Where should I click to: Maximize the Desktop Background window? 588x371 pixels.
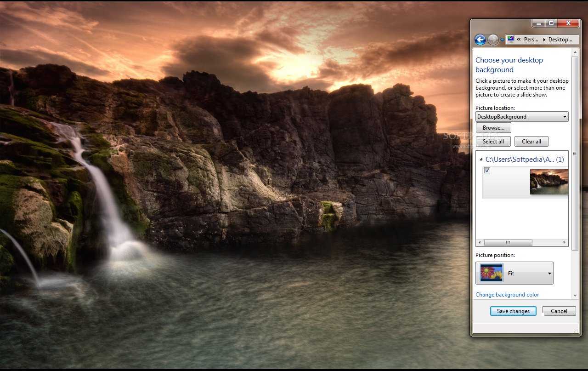[551, 23]
